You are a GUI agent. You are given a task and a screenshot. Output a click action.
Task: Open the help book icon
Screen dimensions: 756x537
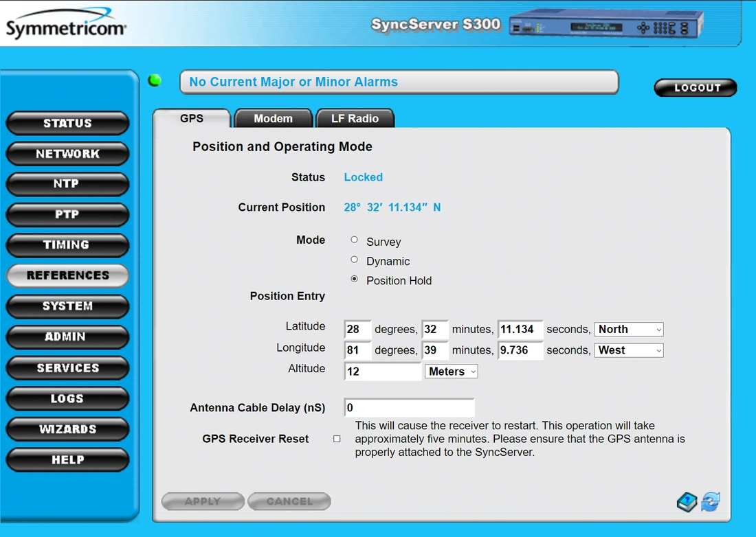[687, 502]
